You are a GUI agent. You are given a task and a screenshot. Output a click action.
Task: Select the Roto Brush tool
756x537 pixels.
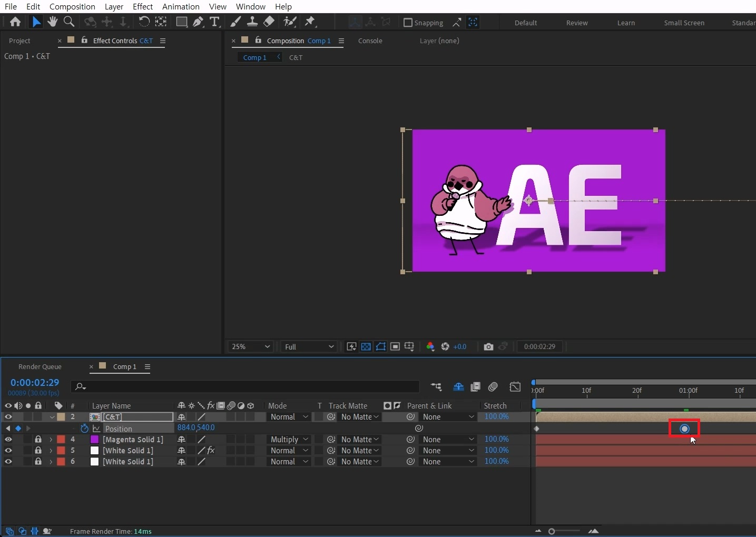pos(290,22)
